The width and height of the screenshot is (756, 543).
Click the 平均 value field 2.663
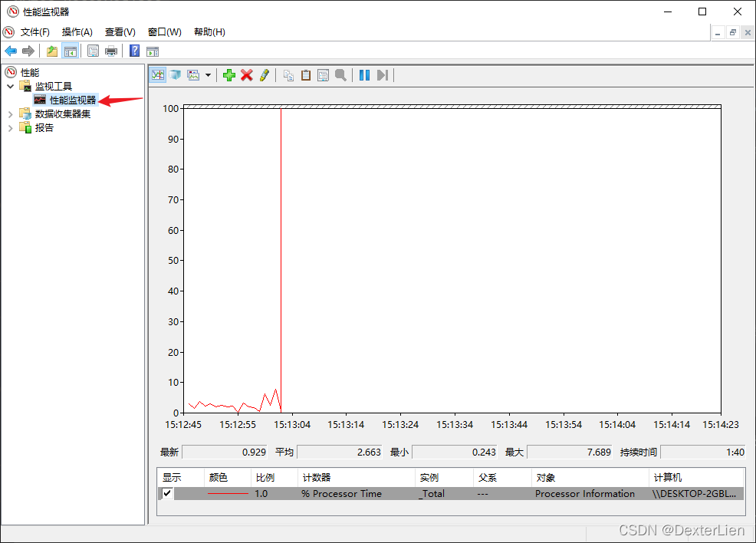(x=340, y=452)
